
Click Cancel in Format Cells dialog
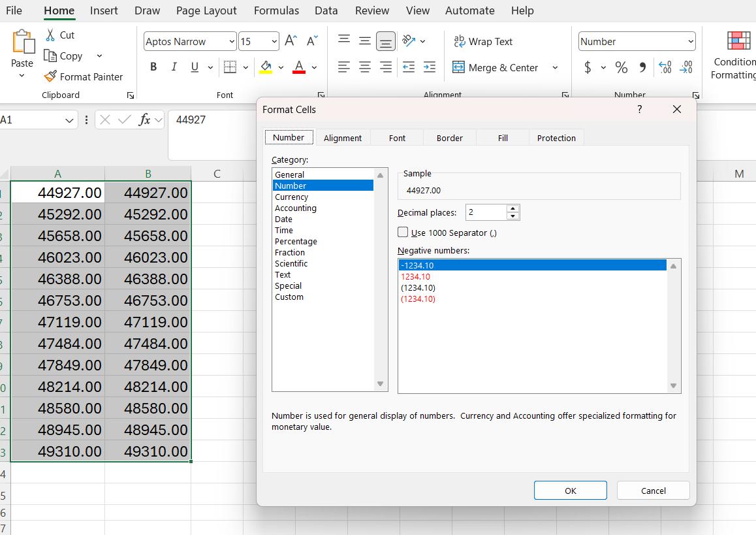click(654, 491)
